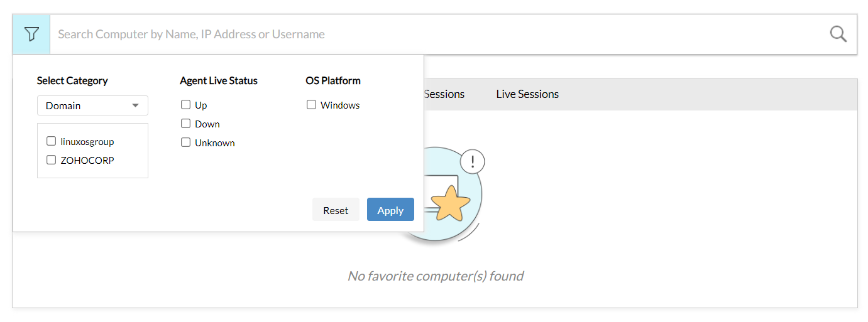Apply the selected filters
This screenshot has height=322, width=868.
pos(390,210)
